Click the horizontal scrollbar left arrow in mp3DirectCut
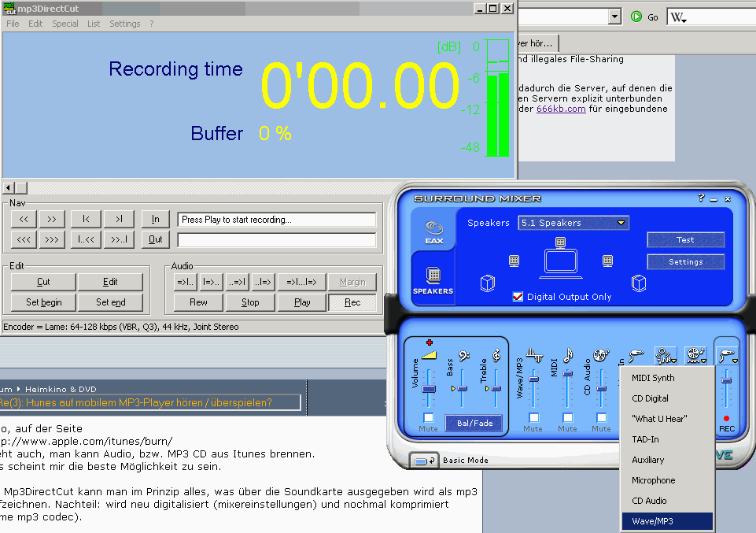756x533 pixels. click(x=8, y=187)
